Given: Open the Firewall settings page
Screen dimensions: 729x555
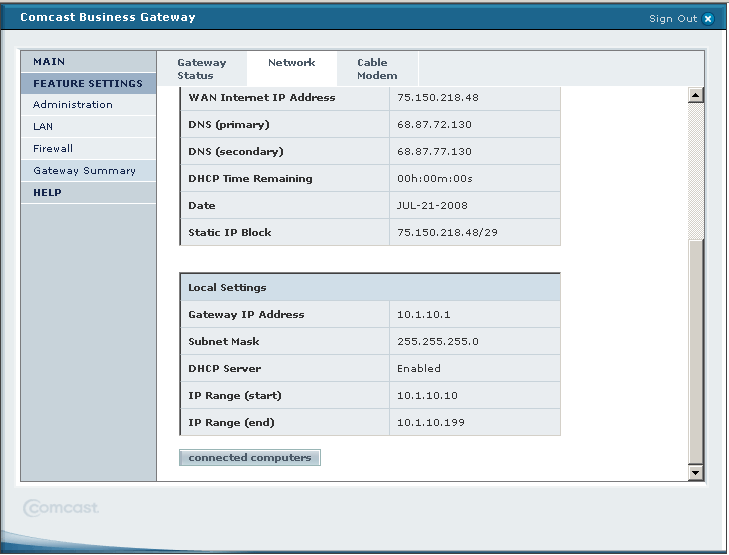Looking at the screenshot, I should pos(88,149).
